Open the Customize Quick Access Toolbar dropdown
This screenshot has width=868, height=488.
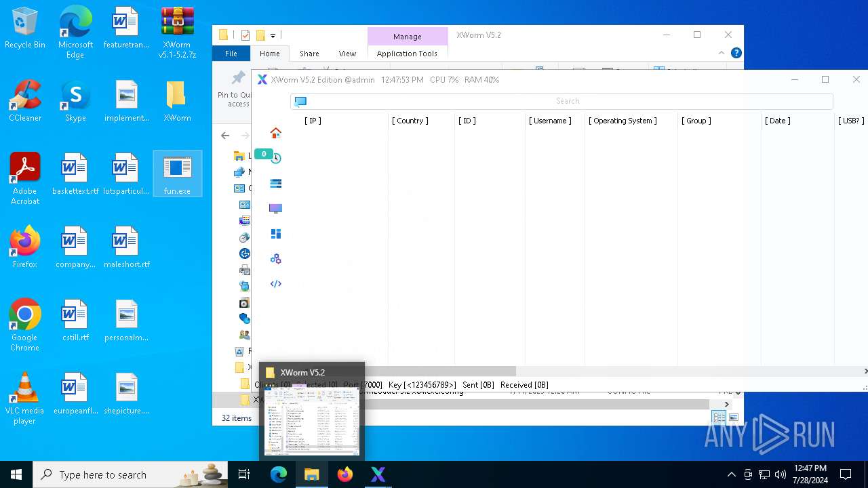click(x=273, y=35)
